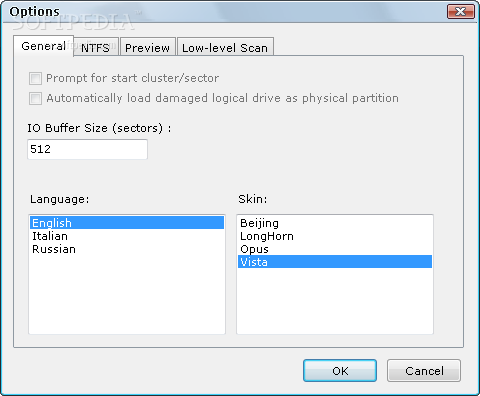
Task: Select the Vista skin
Action: 335,262
